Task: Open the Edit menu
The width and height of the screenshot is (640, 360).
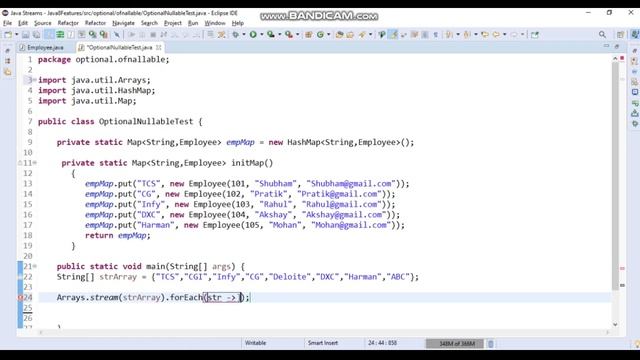Action: (x=23, y=23)
